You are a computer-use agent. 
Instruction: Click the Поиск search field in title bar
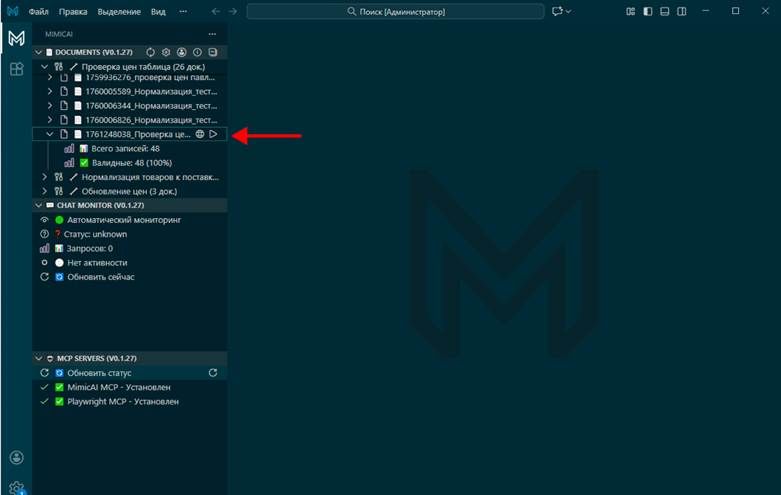pos(395,11)
